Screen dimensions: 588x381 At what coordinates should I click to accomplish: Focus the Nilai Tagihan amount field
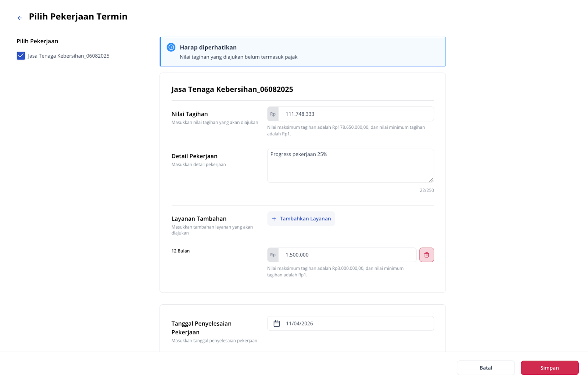coord(356,114)
